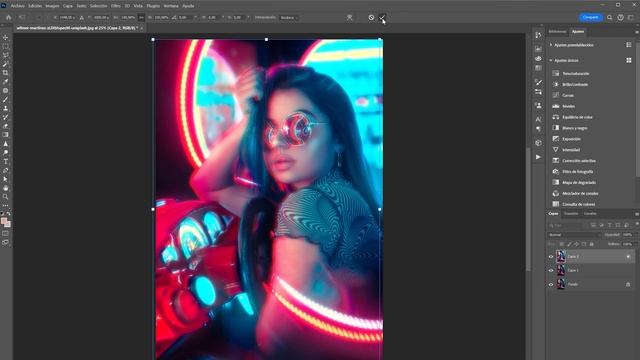The height and width of the screenshot is (360, 640).
Task: Collapse the Ajustes únicos section
Action: tap(551, 60)
